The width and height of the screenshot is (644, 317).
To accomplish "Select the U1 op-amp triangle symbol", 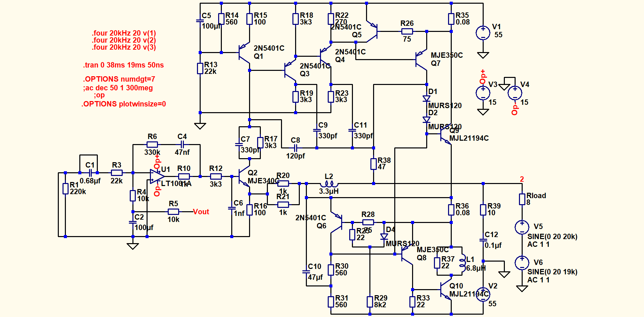I will click(157, 176).
